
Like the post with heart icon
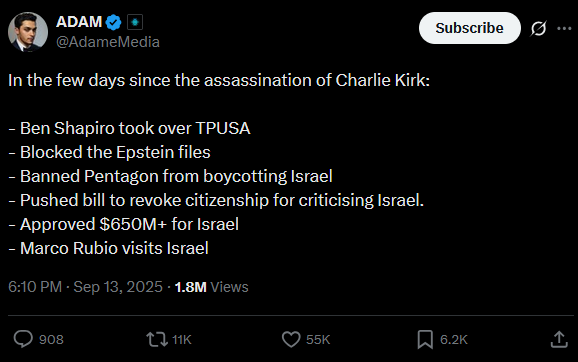pos(291,339)
